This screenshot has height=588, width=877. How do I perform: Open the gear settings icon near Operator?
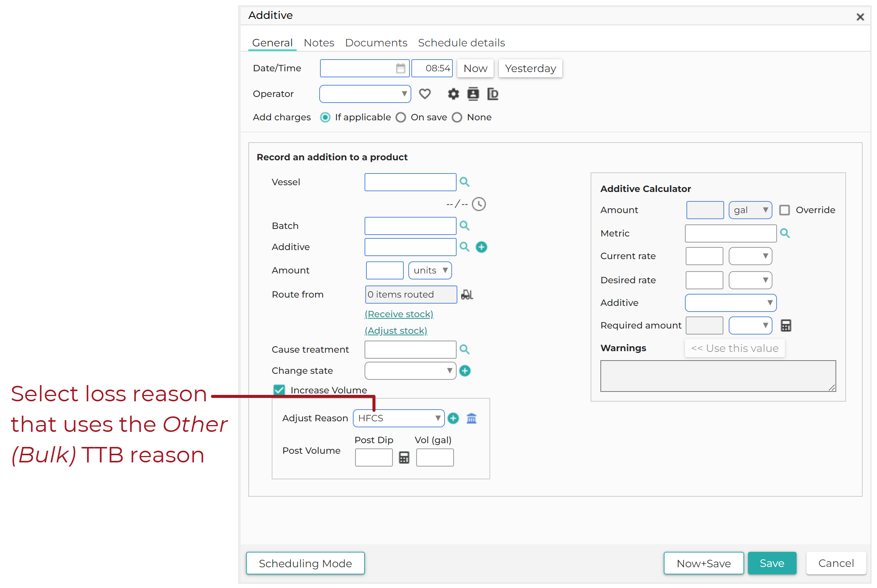[x=453, y=94]
